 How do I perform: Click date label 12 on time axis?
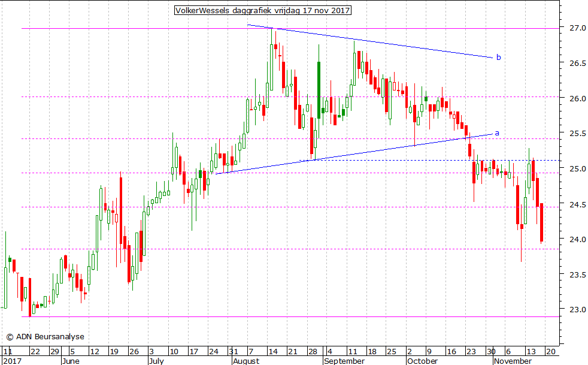coord(95,352)
